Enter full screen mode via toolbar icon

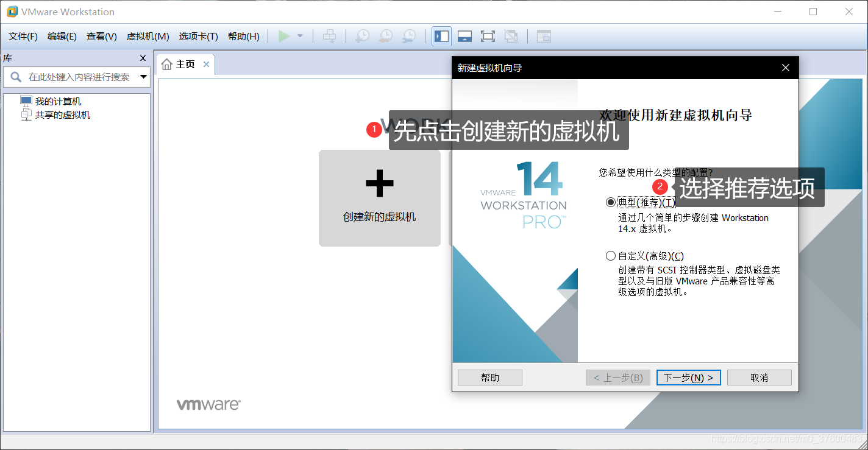click(x=488, y=37)
